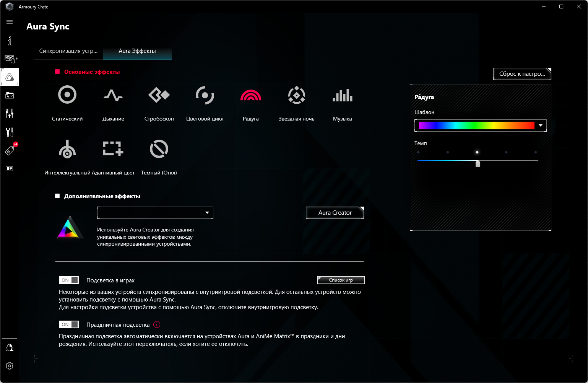Click the Радуга panel title
Image resolution: width=588 pixels, height=383 pixels.
pyautogui.click(x=424, y=97)
